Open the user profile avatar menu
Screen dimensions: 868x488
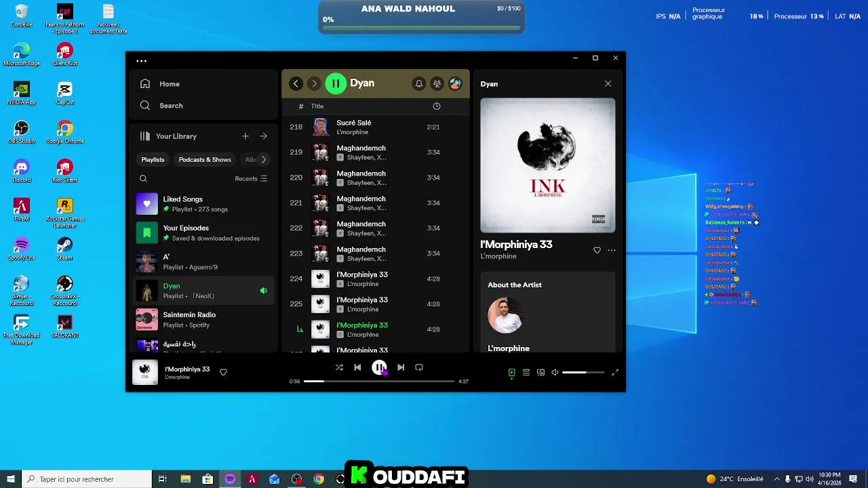[455, 83]
